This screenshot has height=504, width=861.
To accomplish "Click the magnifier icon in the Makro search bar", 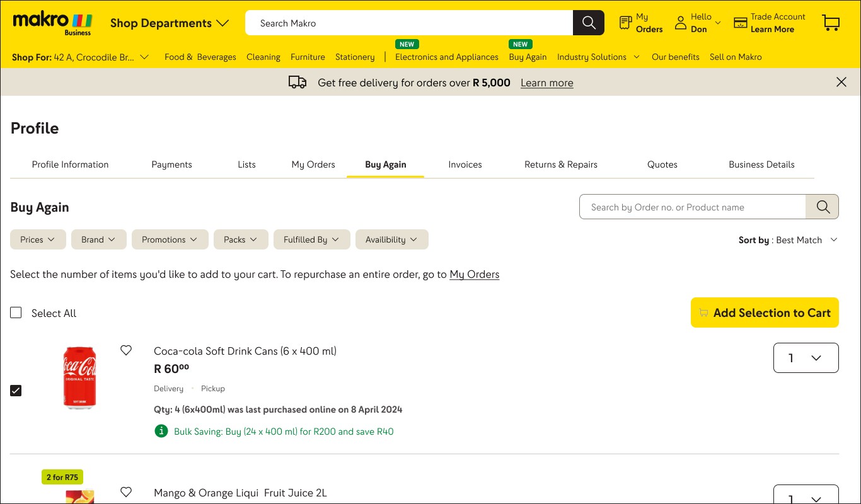I will coord(589,23).
